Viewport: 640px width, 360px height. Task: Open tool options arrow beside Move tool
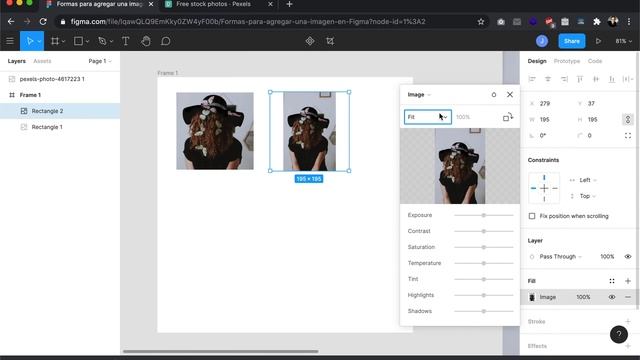[39, 41]
